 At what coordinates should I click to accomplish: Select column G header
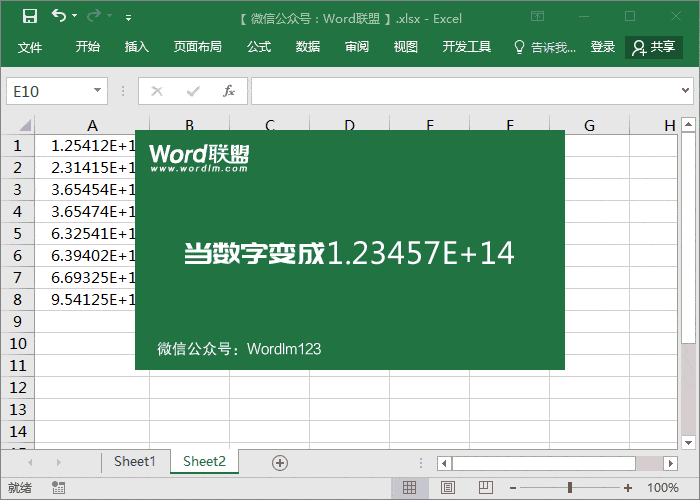[589, 125]
